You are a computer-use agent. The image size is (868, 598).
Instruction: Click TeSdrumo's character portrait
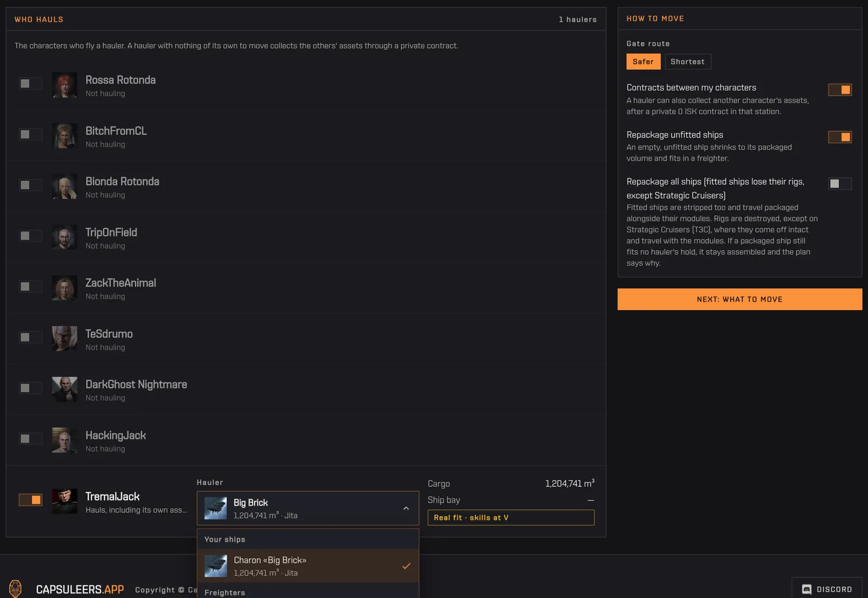tap(65, 339)
